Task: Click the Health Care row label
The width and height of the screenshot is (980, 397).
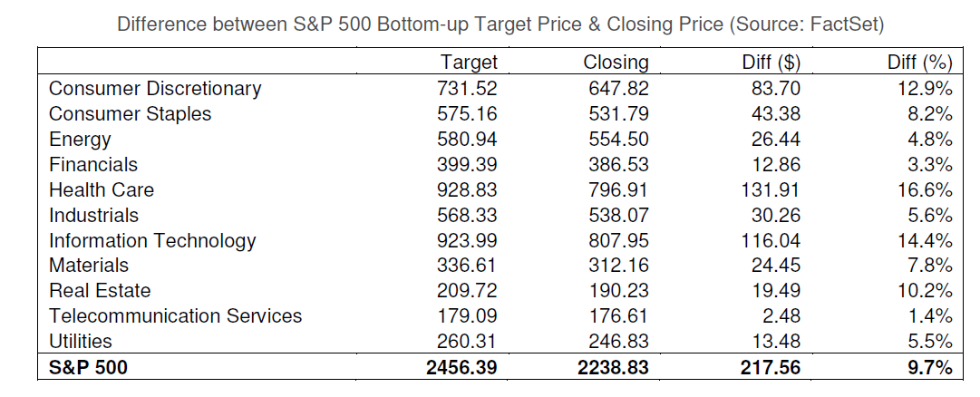Action: [102, 189]
